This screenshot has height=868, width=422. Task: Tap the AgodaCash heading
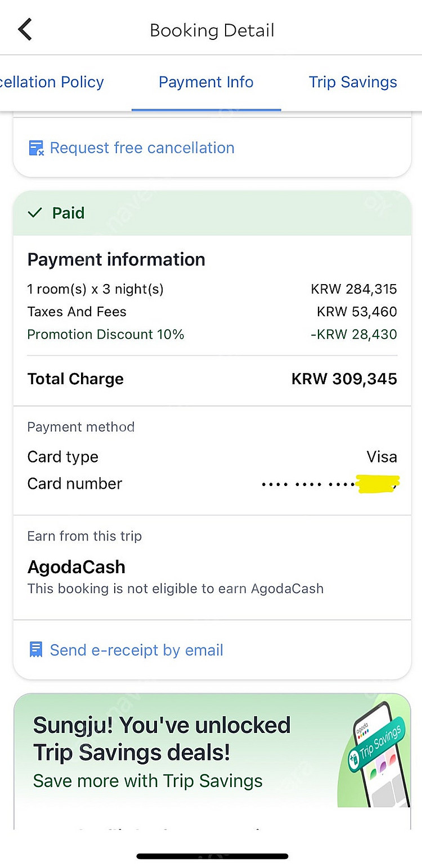[76, 567]
